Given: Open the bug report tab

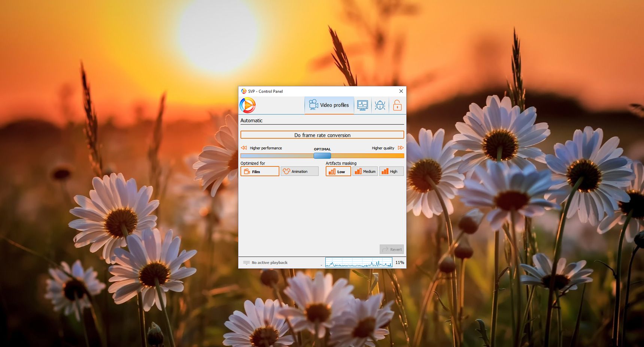Looking at the screenshot, I should tap(380, 105).
